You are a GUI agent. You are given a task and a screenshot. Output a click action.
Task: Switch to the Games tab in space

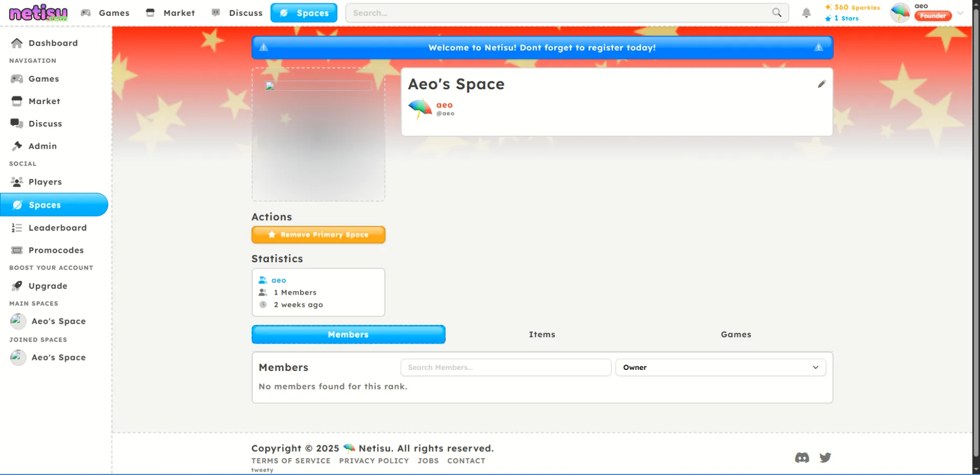coord(736,335)
